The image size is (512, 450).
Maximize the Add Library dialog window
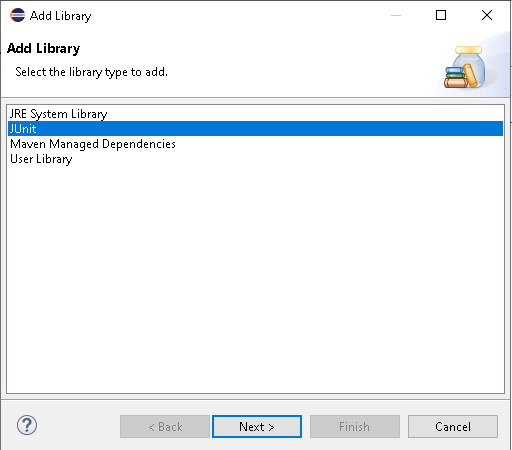[x=441, y=15]
